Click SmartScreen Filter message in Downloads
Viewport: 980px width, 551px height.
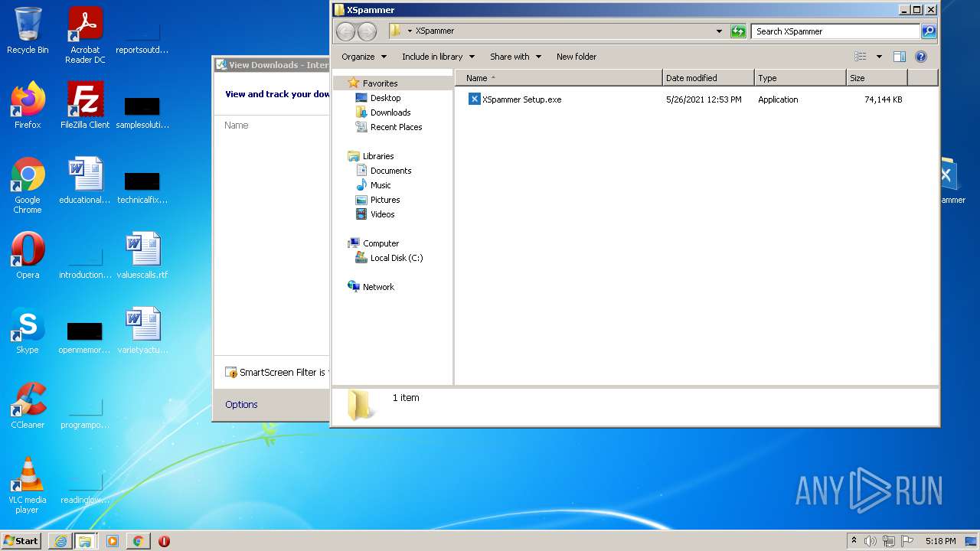pyautogui.click(x=276, y=373)
